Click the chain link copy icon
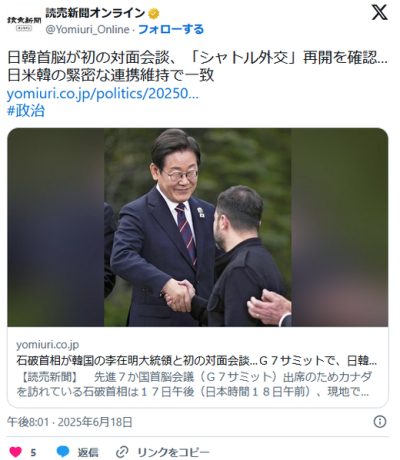Screen dimensions: 400x460 122,452
